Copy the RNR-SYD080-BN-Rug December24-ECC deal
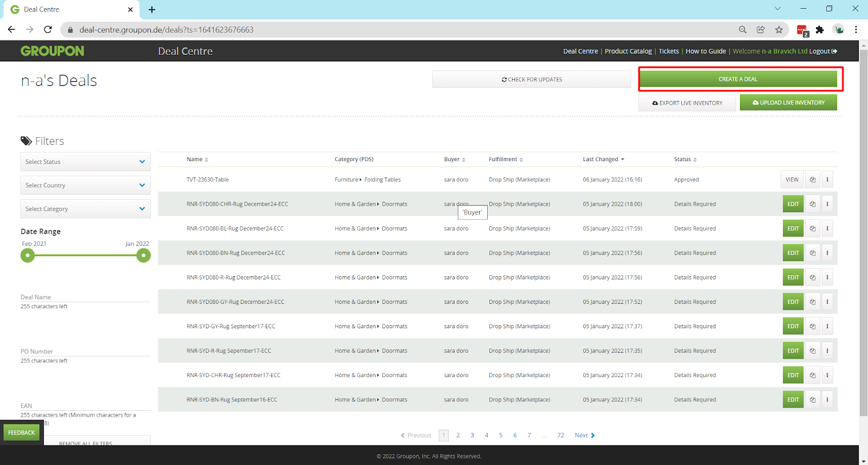The width and height of the screenshot is (868, 465). pyautogui.click(x=813, y=253)
